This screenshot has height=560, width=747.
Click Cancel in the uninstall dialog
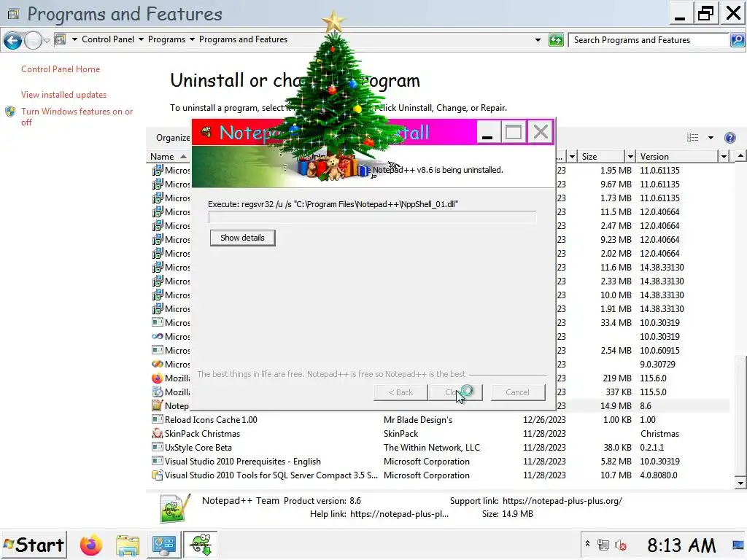point(517,392)
